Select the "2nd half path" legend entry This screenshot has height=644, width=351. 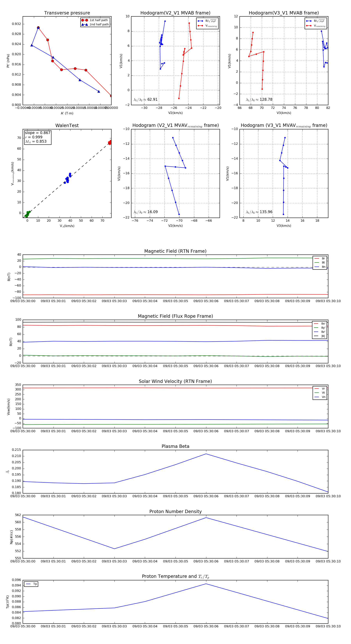coord(95,25)
